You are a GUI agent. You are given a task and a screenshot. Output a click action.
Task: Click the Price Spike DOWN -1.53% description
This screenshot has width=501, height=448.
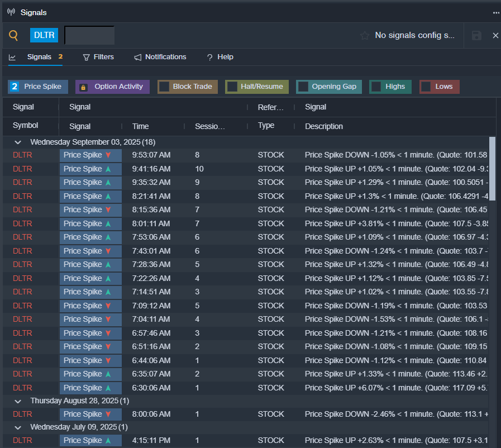pos(397,319)
